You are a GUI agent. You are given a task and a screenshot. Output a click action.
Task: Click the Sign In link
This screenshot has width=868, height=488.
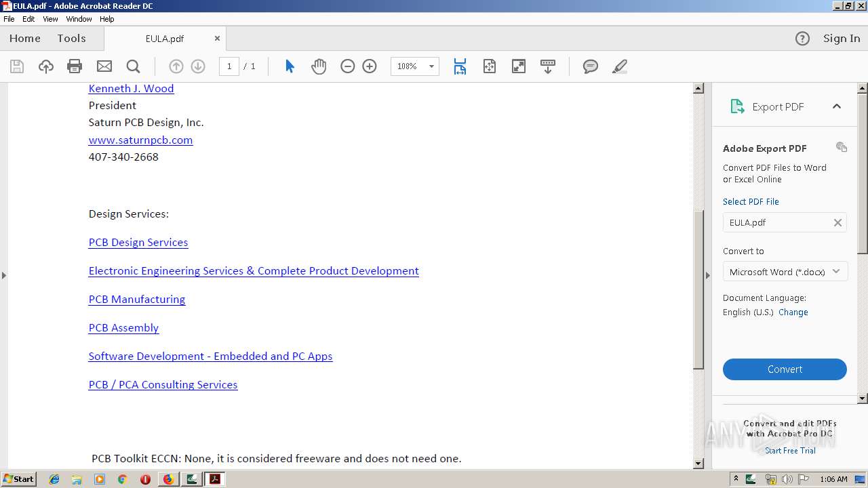842,39
